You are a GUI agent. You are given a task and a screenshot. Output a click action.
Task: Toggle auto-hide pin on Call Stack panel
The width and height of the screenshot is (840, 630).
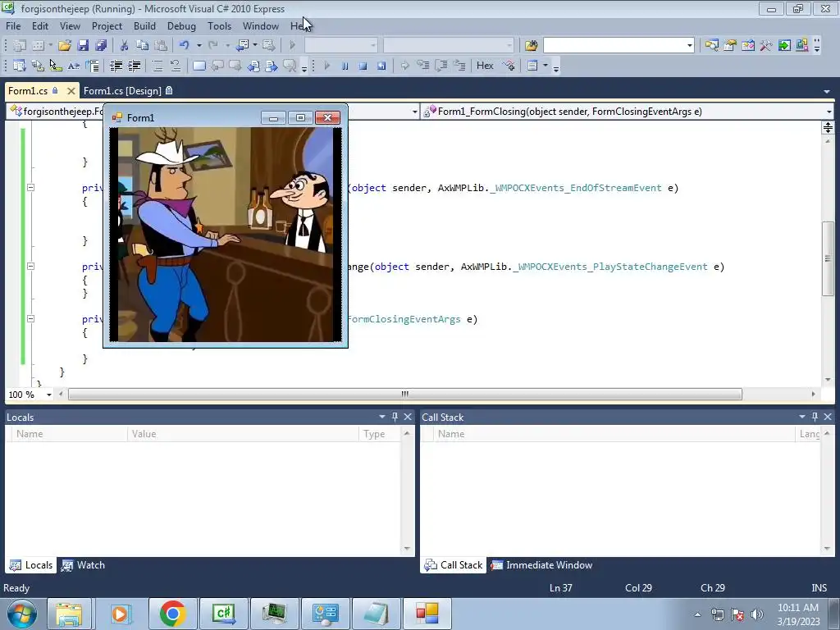815,416
